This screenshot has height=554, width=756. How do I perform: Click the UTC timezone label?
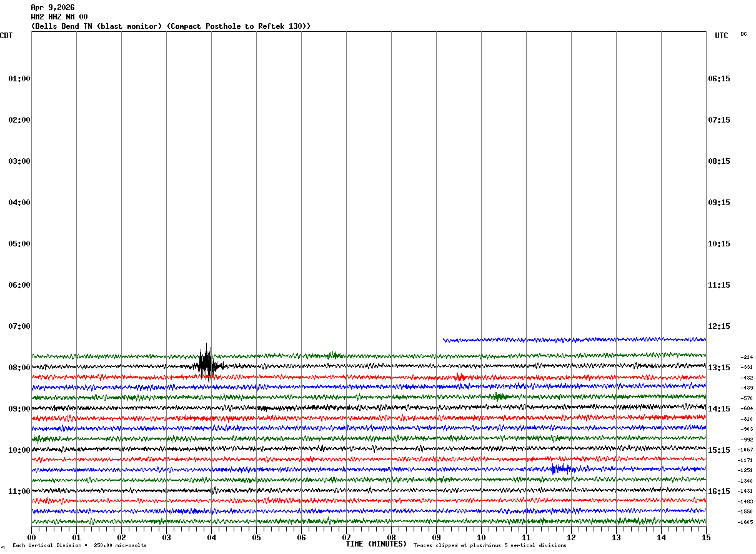click(x=722, y=36)
